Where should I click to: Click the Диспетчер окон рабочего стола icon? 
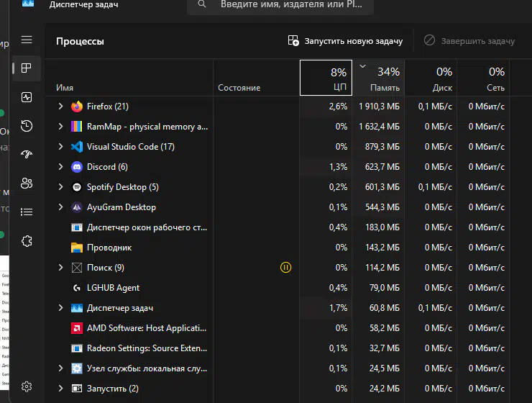77,227
